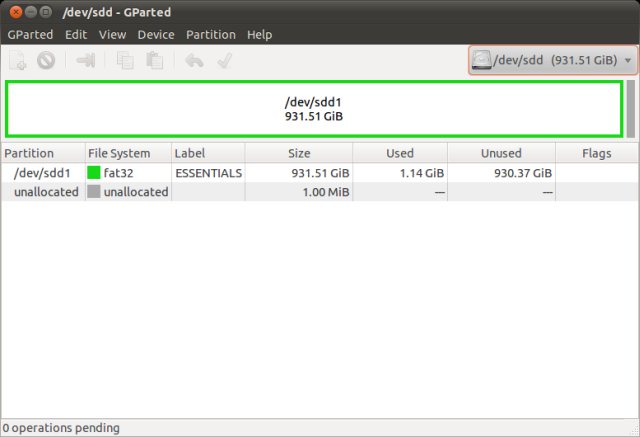Open the Edit menu
640x437 pixels.
coord(76,35)
